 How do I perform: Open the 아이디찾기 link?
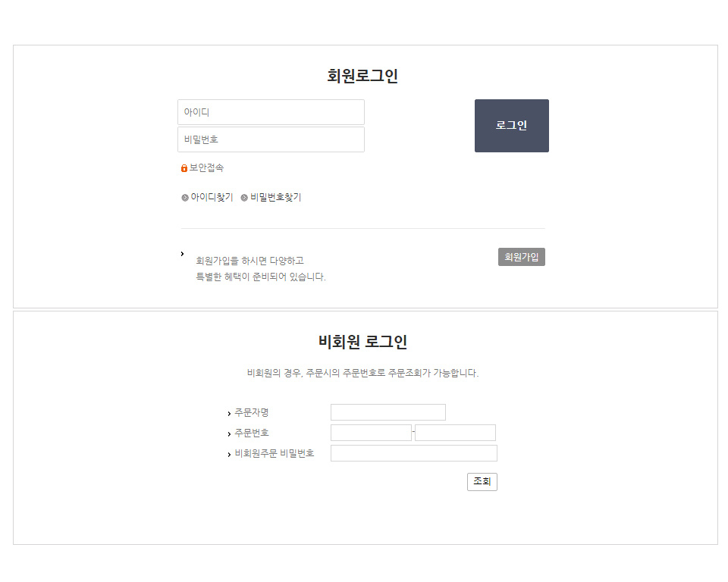[212, 198]
